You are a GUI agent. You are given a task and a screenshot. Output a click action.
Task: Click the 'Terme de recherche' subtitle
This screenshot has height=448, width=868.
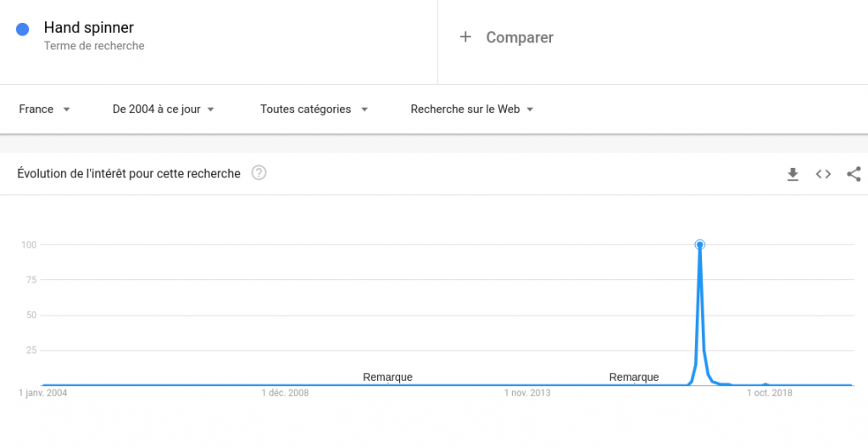(x=94, y=46)
